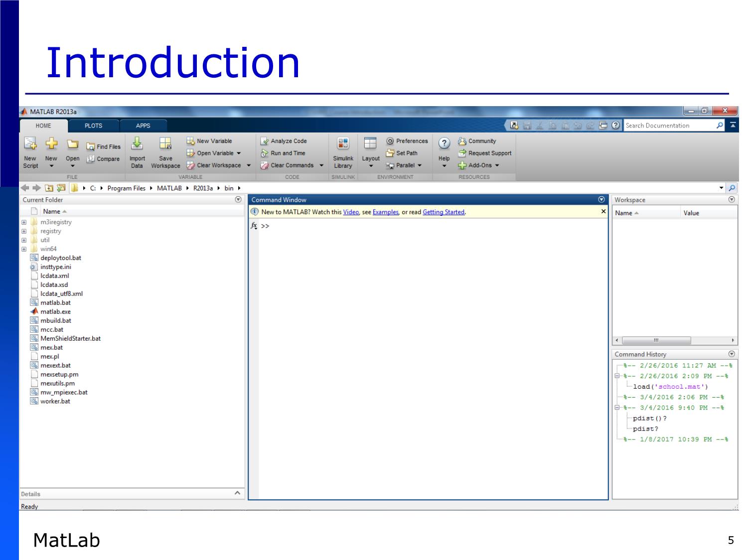
Task: Click Run and Time
Action: 283,153
